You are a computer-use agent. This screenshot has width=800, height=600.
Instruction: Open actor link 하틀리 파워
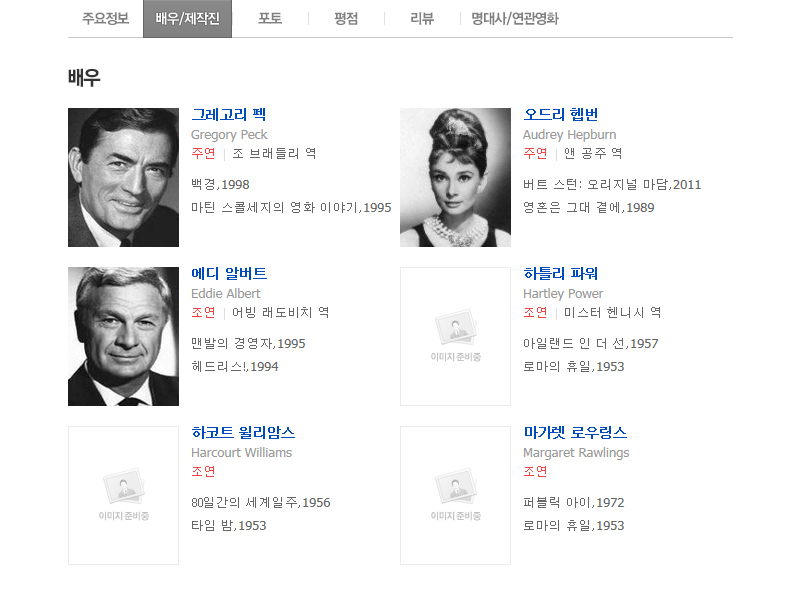click(x=561, y=273)
